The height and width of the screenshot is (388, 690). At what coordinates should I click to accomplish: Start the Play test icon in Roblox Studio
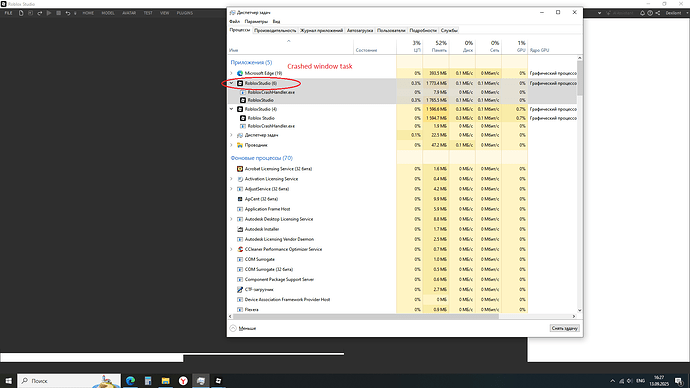(49, 13)
